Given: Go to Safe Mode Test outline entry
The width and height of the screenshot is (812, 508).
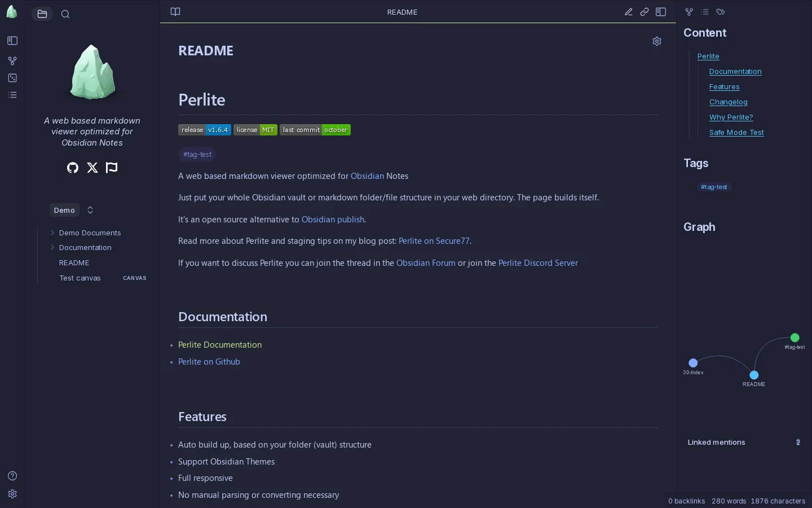Looking at the screenshot, I should (x=736, y=133).
